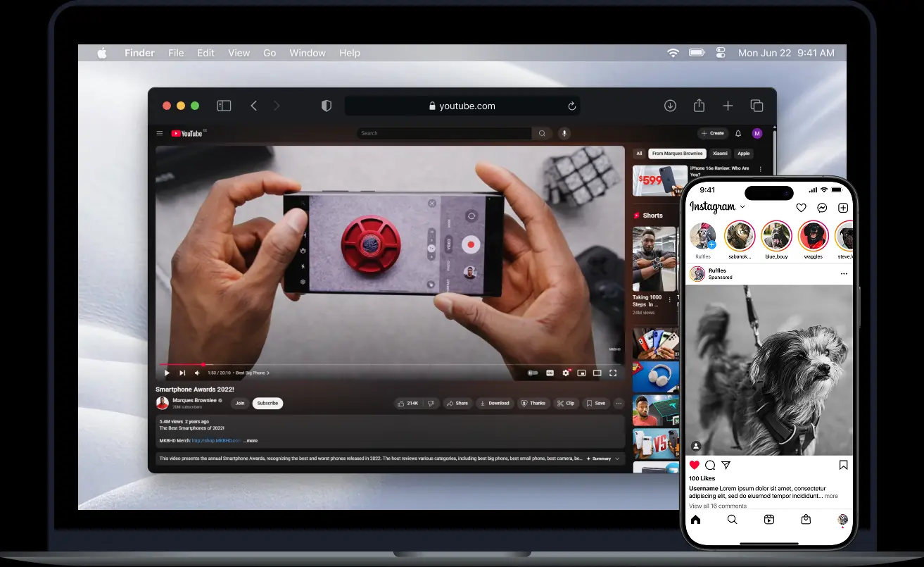Screen dimensions: 924x567
Task: Open Instagram notifications heart on phone
Action: (801, 208)
